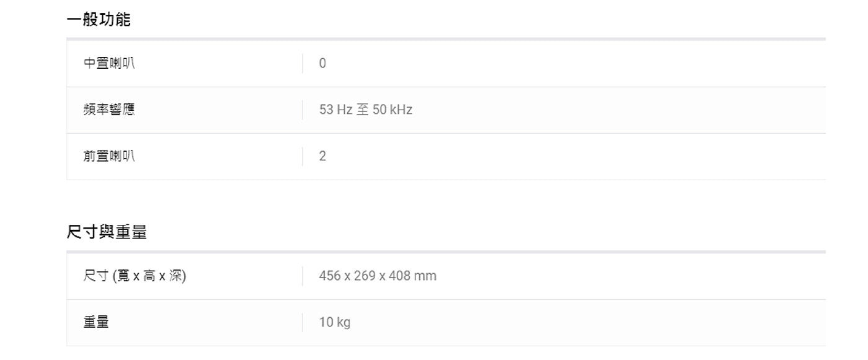Viewport: 868px width, 360px height.
Task: Click the 前置喇叭 value 2
Action: click(x=322, y=156)
